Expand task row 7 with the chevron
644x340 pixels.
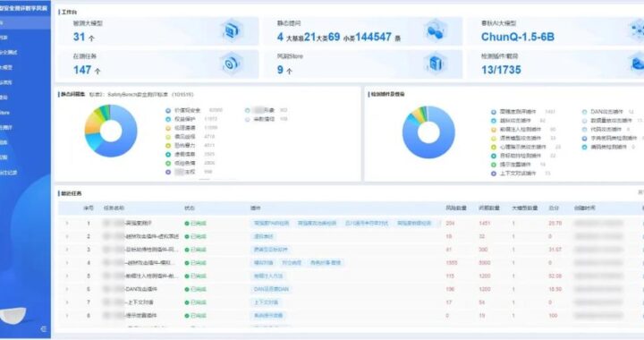tap(67, 302)
